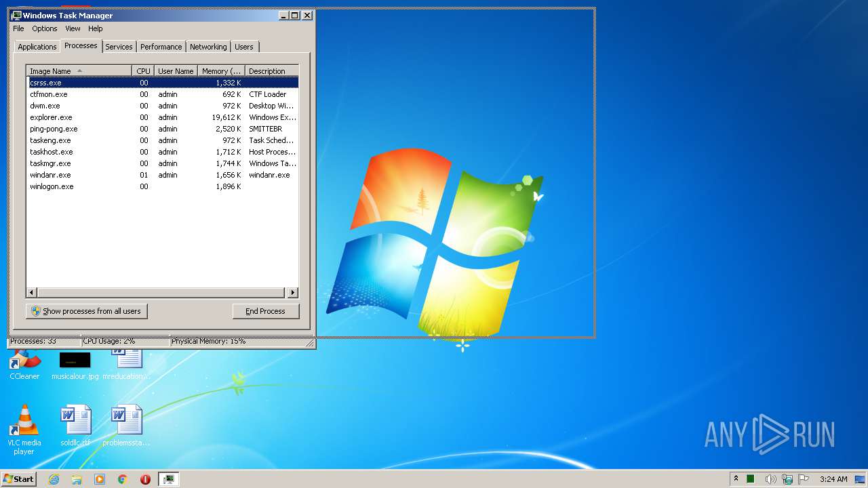Viewport: 868px width, 488px height.
Task: Open the Start menu
Action: pyautogui.click(x=19, y=479)
